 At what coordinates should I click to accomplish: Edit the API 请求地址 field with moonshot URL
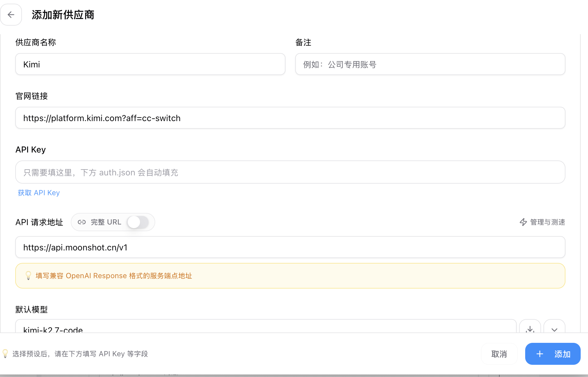pyautogui.click(x=290, y=247)
